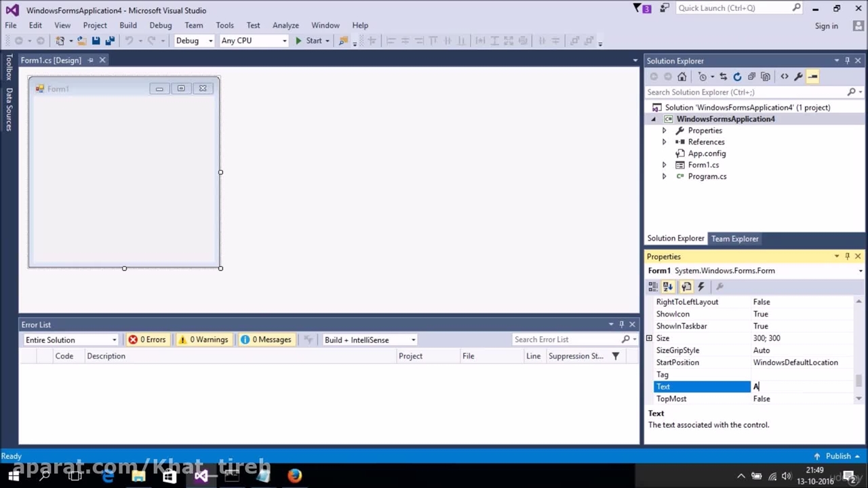Click the Sign in link

[826, 26]
